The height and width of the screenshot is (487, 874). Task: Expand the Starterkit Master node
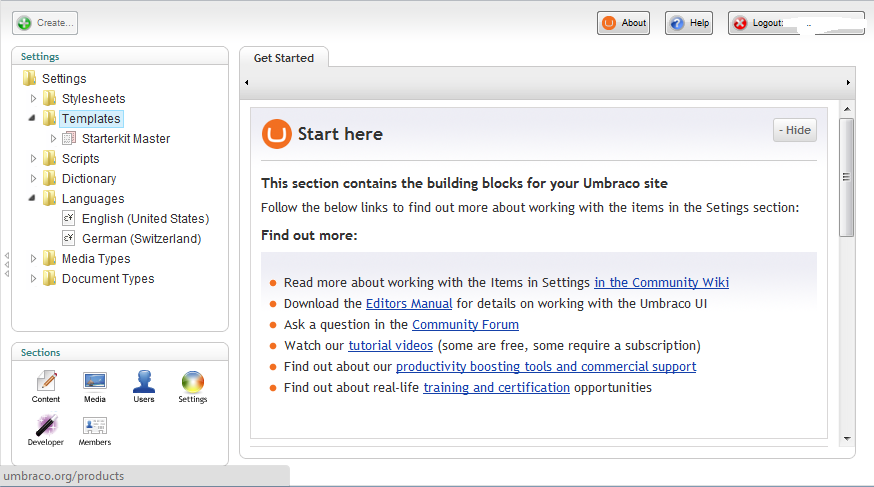pyautogui.click(x=53, y=138)
